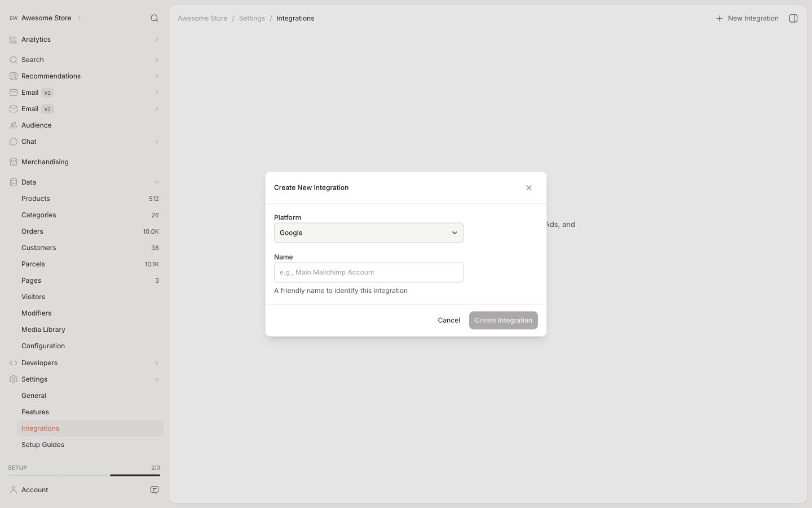The height and width of the screenshot is (508, 812).
Task: Click the Cancel button in dialog
Action: click(449, 321)
